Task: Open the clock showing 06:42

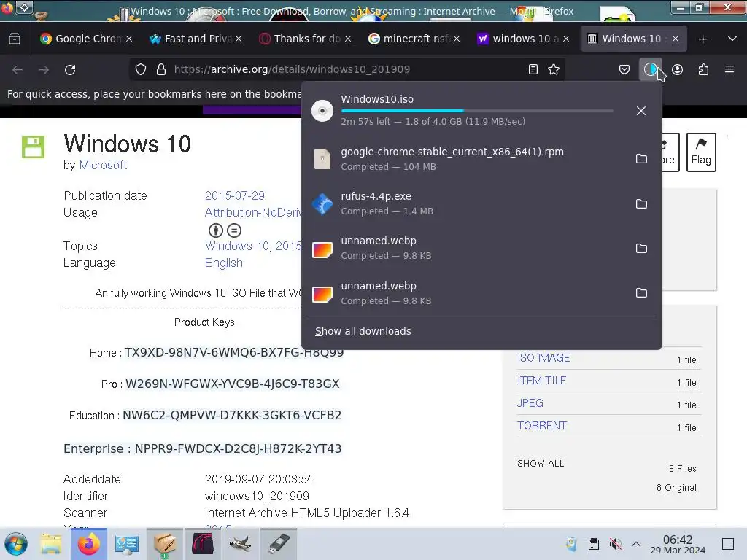Action: [x=678, y=544]
